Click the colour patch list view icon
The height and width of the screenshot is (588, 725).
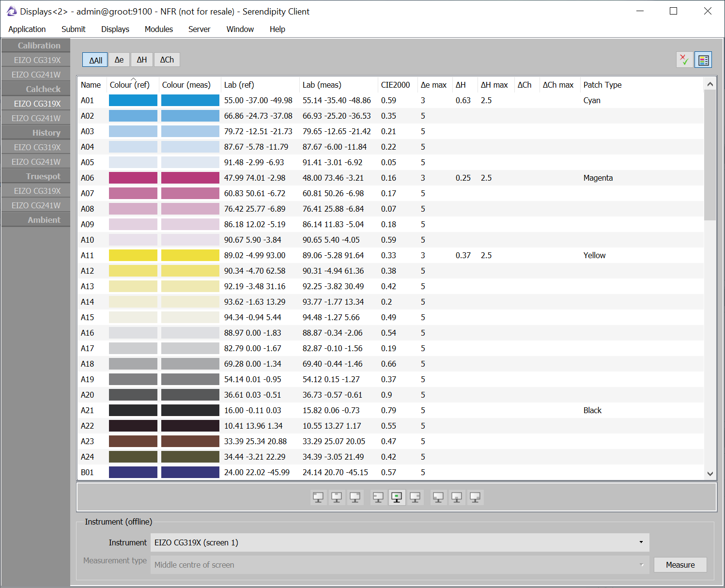click(703, 60)
